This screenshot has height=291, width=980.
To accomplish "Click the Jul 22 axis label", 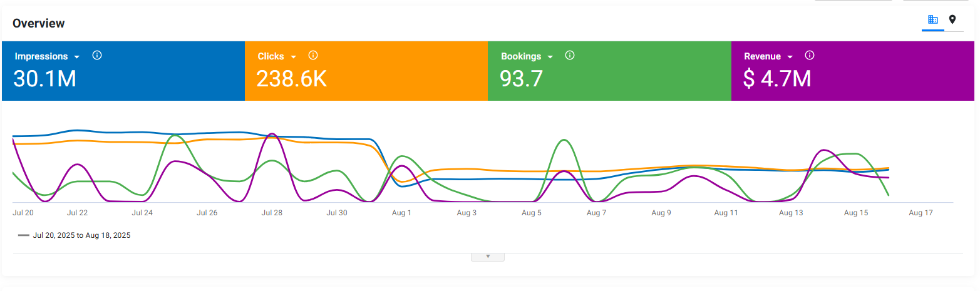I will 77,213.
